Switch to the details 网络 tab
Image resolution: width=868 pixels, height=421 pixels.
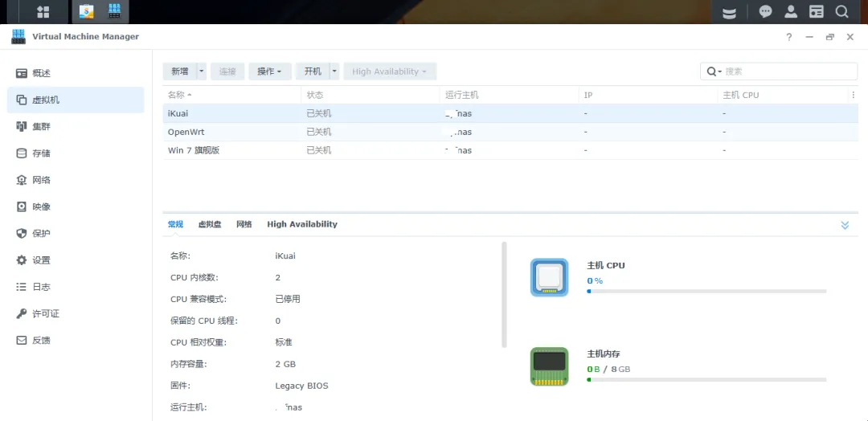[x=244, y=224]
